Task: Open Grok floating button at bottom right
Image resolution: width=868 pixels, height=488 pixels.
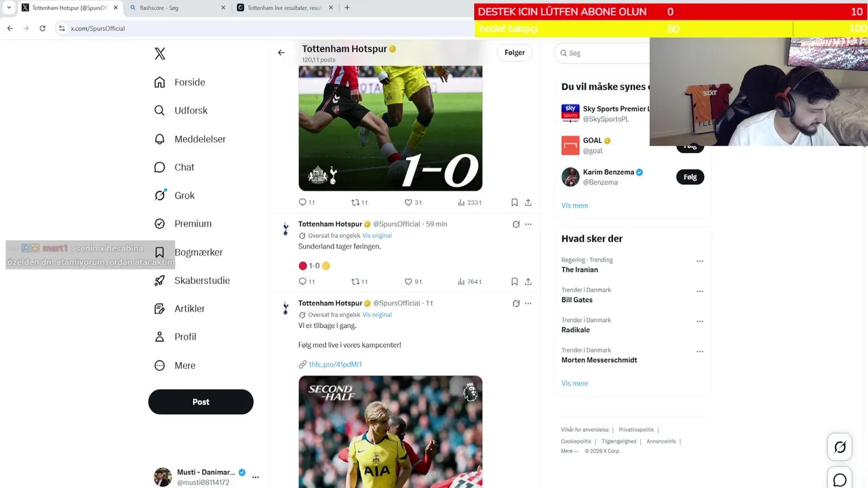Action: point(840,447)
